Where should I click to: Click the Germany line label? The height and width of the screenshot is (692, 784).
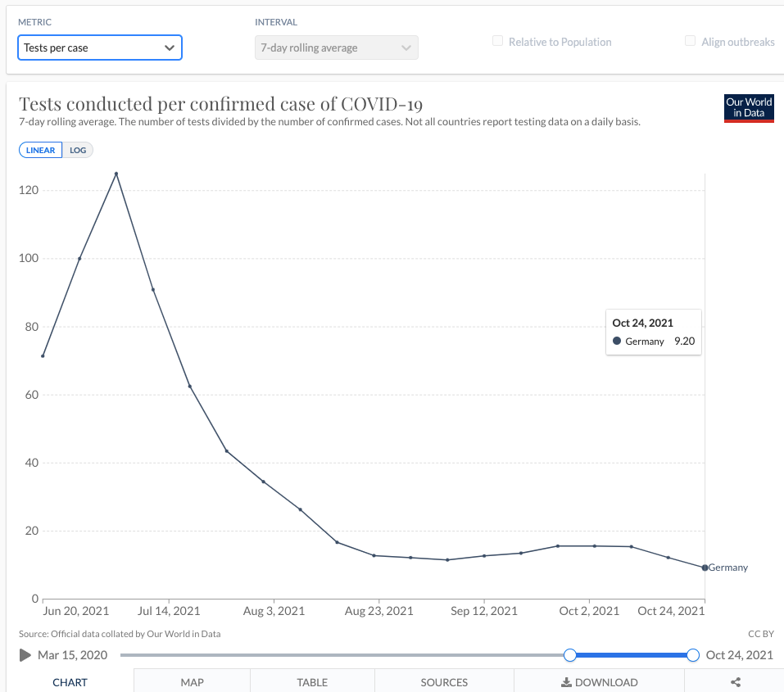[728, 568]
